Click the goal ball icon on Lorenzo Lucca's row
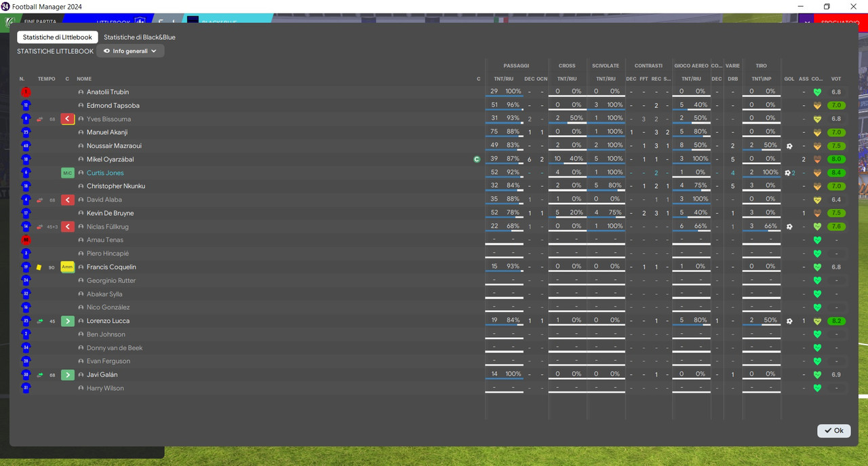 (789, 321)
